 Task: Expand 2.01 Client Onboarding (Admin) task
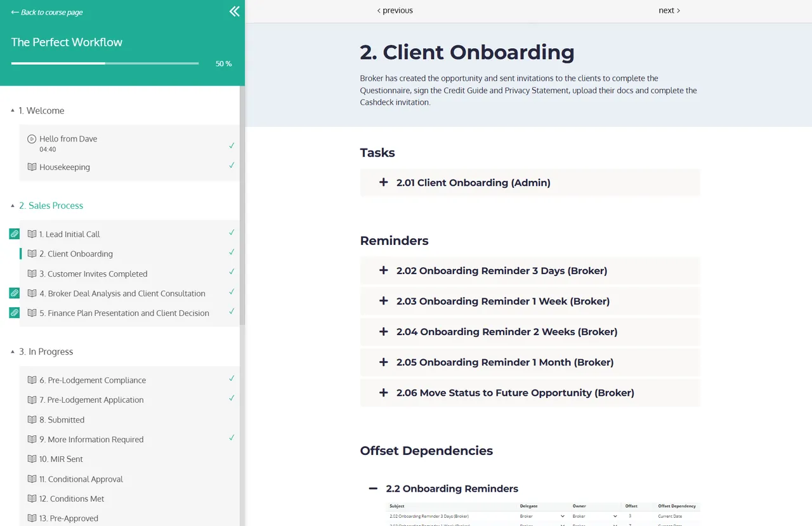pos(530,183)
